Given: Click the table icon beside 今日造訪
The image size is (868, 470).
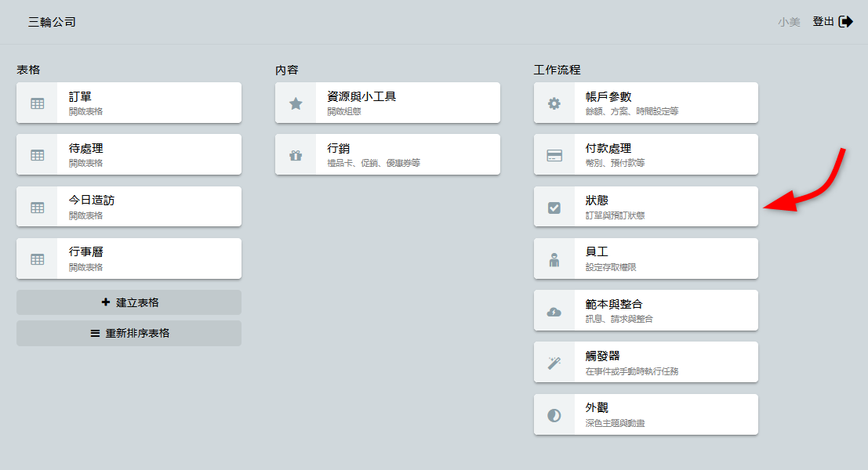Looking at the screenshot, I should [37, 208].
